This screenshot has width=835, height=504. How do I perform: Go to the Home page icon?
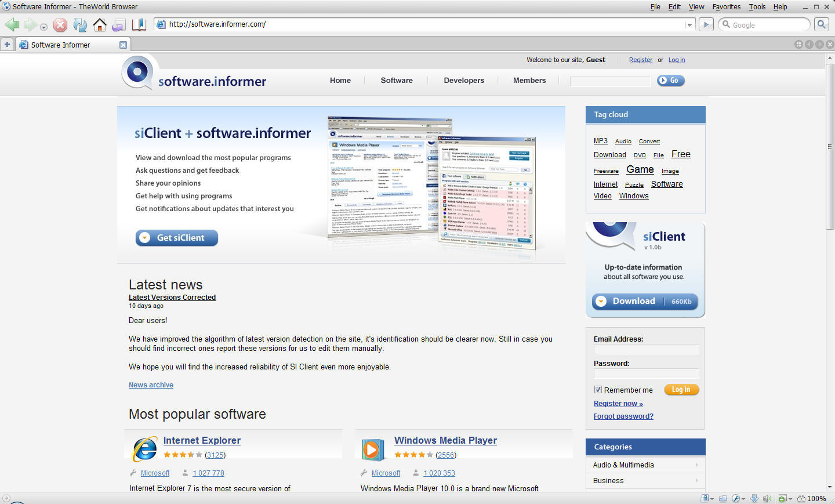[100, 24]
